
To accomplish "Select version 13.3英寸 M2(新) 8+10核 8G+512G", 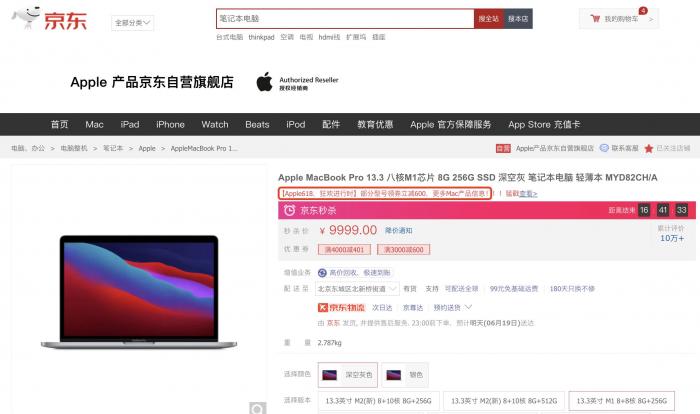I will [504, 401].
